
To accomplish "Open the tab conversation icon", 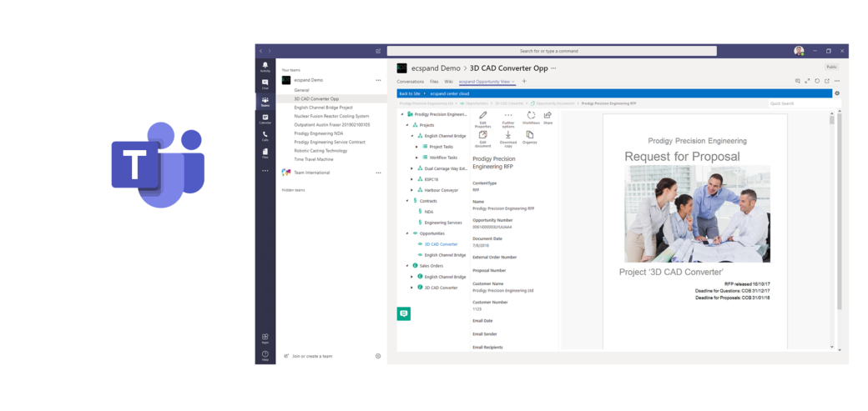I will click(798, 81).
